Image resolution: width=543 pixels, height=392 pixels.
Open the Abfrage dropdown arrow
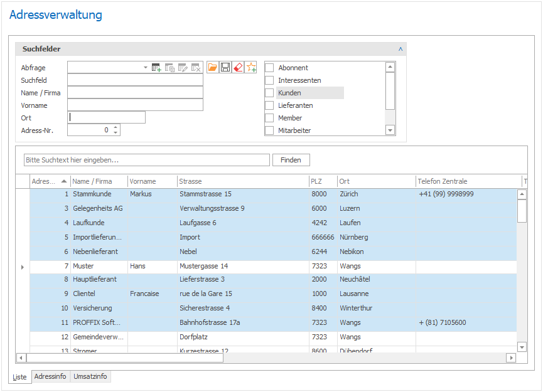[x=146, y=68]
